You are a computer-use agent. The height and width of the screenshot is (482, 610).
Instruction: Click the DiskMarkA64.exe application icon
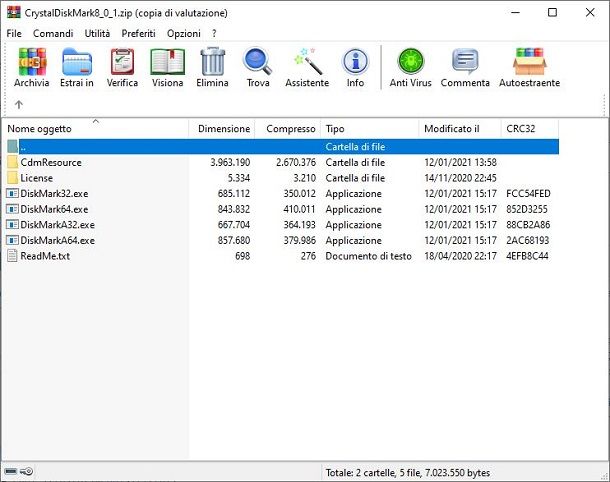(x=12, y=240)
